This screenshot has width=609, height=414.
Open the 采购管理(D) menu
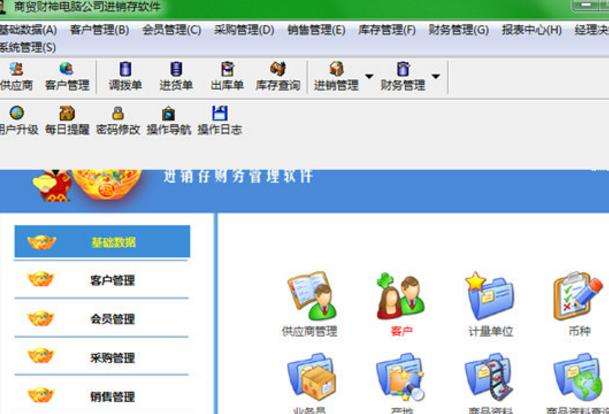pyautogui.click(x=244, y=30)
